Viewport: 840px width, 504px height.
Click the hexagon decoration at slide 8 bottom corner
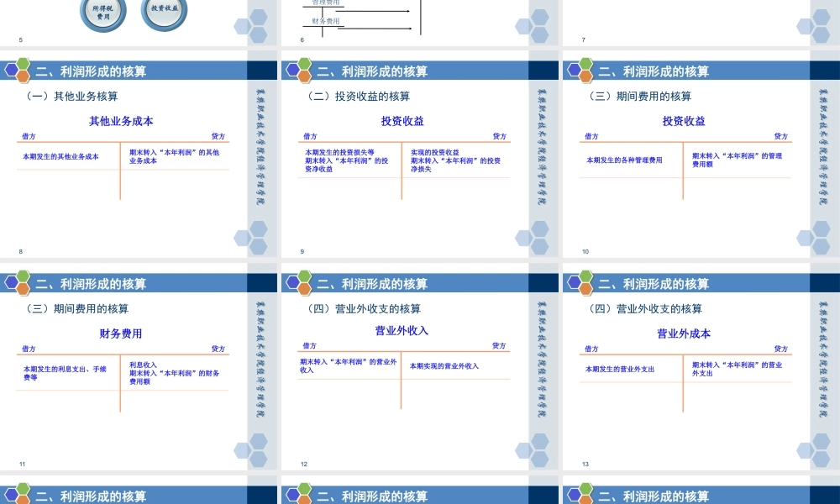pyautogui.click(x=252, y=235)
